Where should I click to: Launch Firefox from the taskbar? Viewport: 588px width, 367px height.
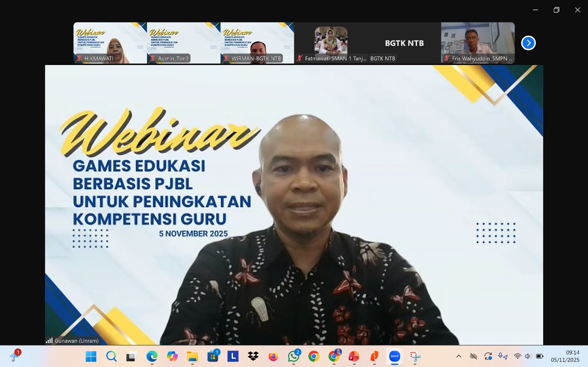click(x=273, y=356)
